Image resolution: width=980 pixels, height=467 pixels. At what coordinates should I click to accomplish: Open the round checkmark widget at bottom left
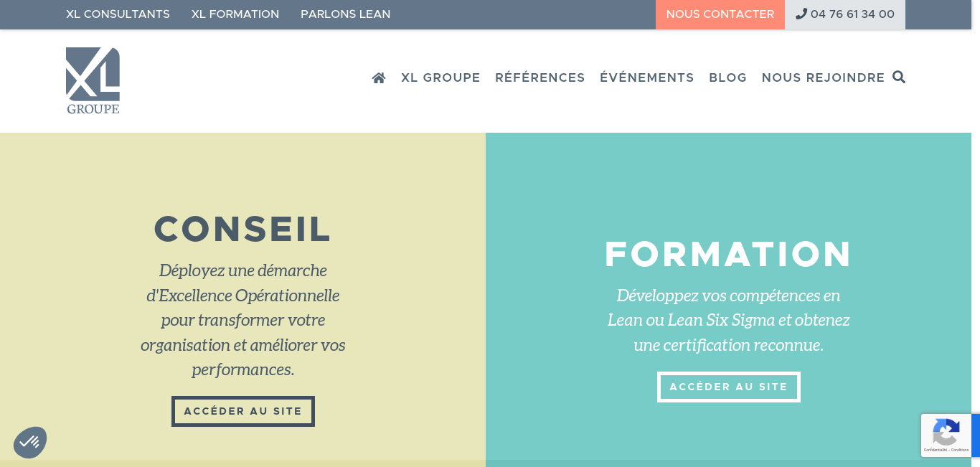[x=30, y=443]
